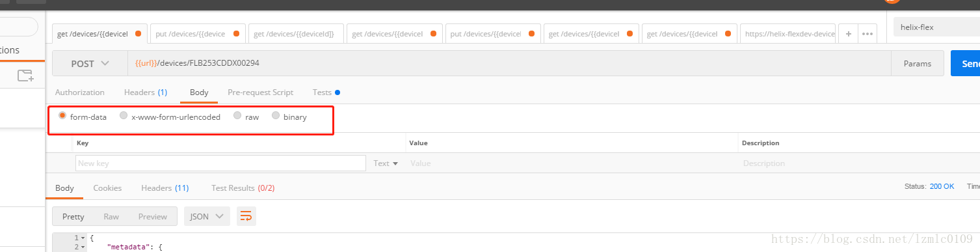This screenshot has height=252, width=980.
Task: Select the Raw response view
Action: 111,216
